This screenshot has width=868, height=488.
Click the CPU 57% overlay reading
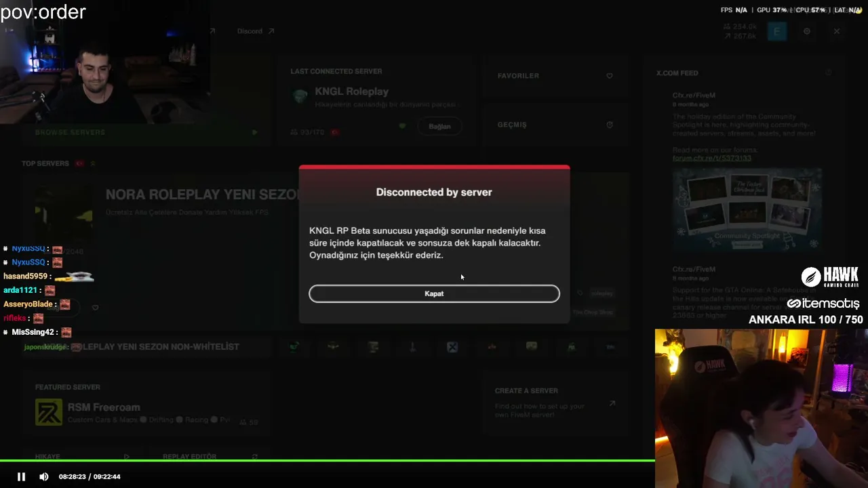click(x=810, y=10)
